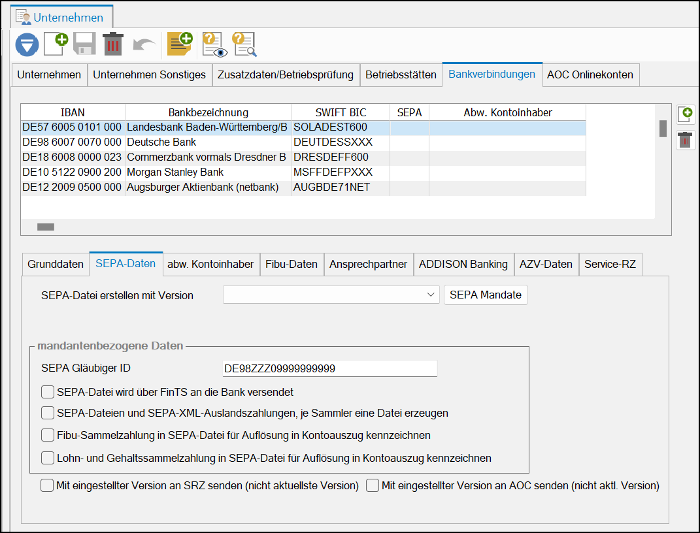Click the save floppy disk icon
This screenshot has width=700, height=533.
pos(84,44)
